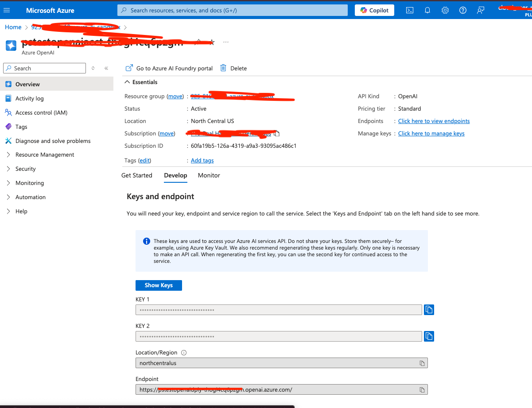Copy the Endpoint URL value
Screen dimensions: 532x408
[x=422, y=390]
